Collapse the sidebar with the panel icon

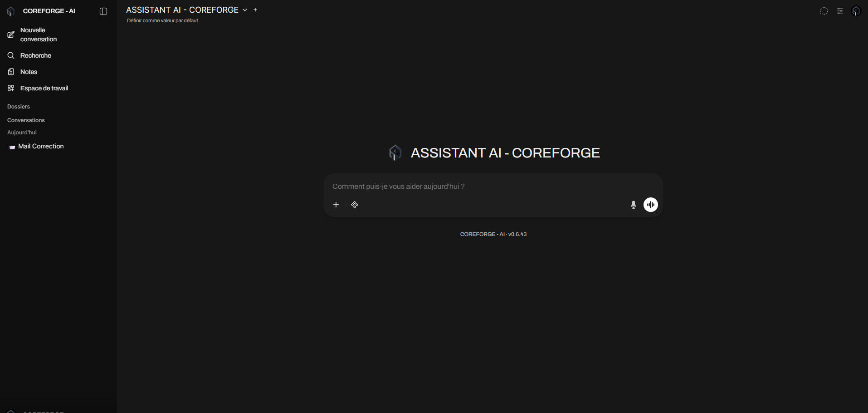(103, 11)
